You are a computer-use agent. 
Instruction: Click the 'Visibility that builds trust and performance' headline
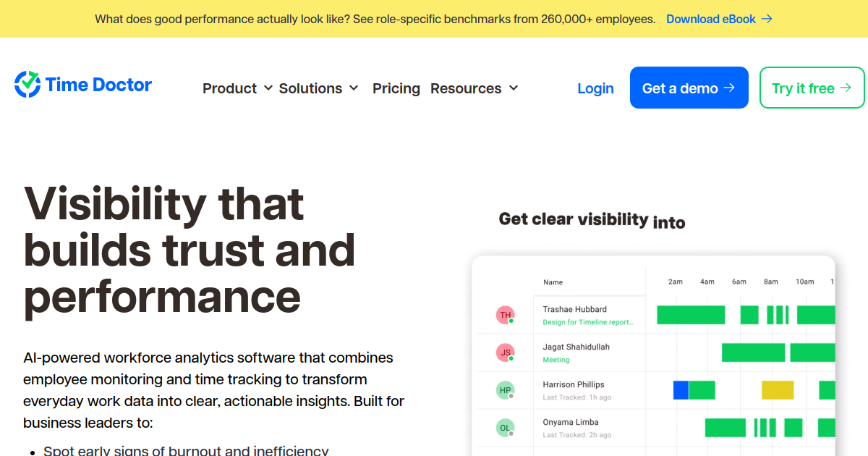(x=190, y=250)
